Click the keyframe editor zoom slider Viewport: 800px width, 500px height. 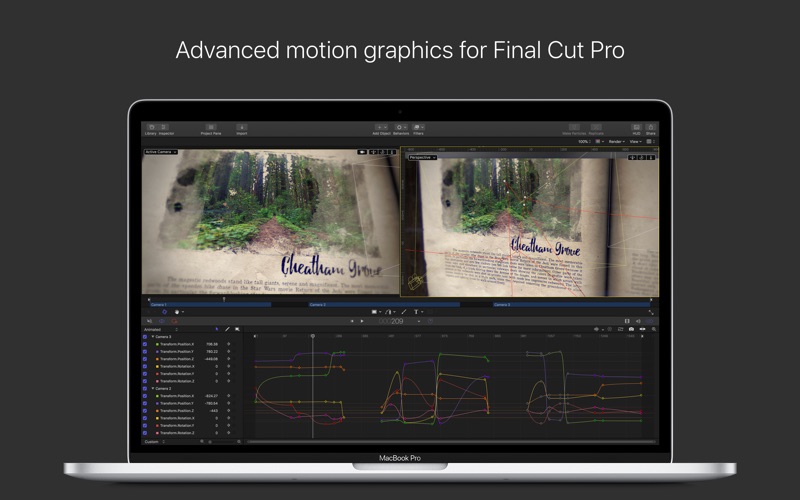[221, 442]
